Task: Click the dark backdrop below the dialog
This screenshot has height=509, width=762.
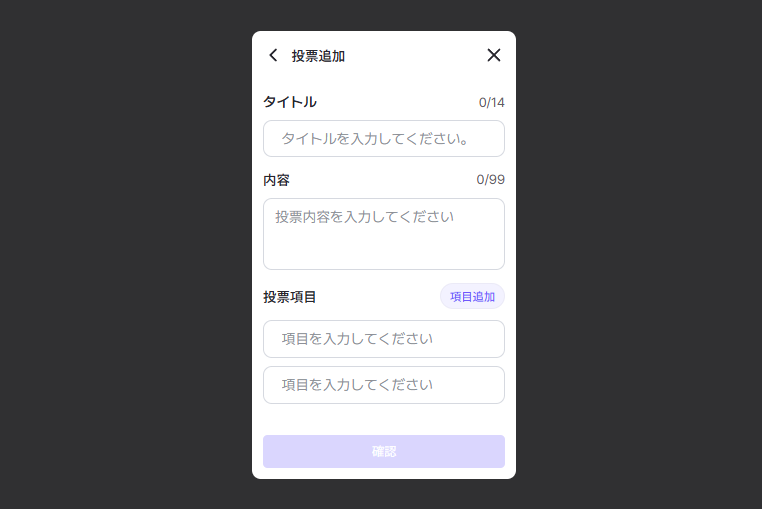Action: (x=384, y=494)
